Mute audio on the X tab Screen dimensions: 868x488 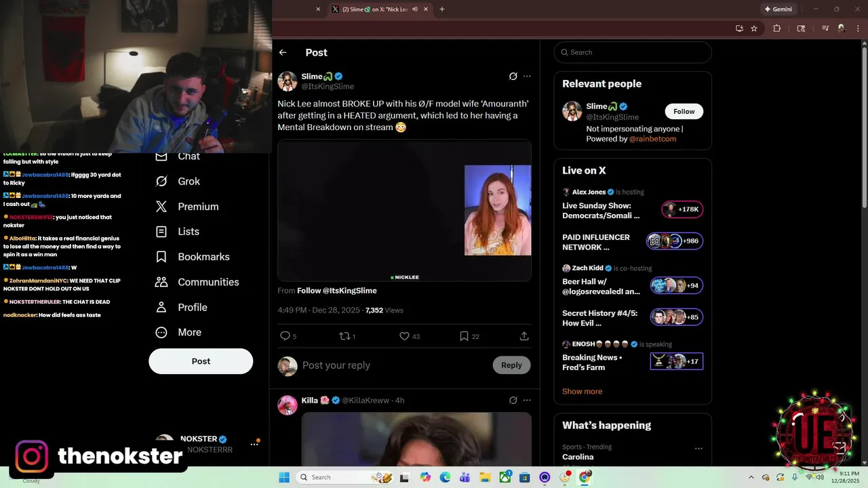(x=415, y=9)
